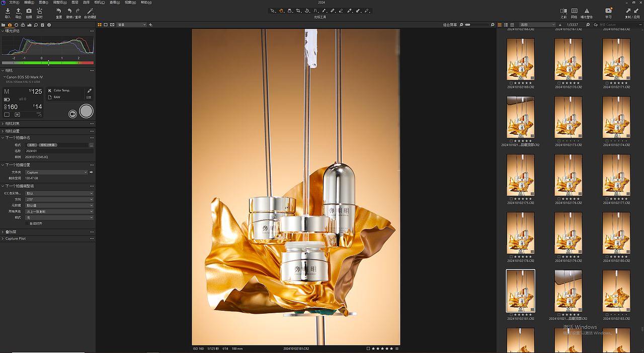Expand the 相机设置 panel
644x353 pixels.
(3, 131)
